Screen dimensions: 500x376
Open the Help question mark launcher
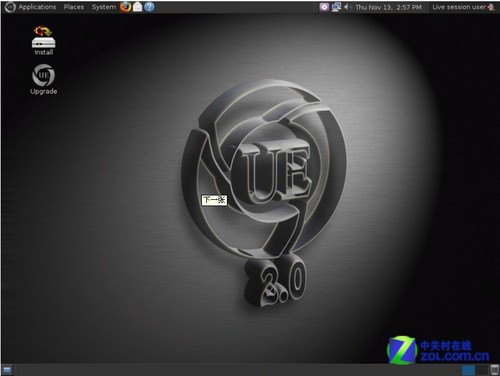[x=149, y=7]
